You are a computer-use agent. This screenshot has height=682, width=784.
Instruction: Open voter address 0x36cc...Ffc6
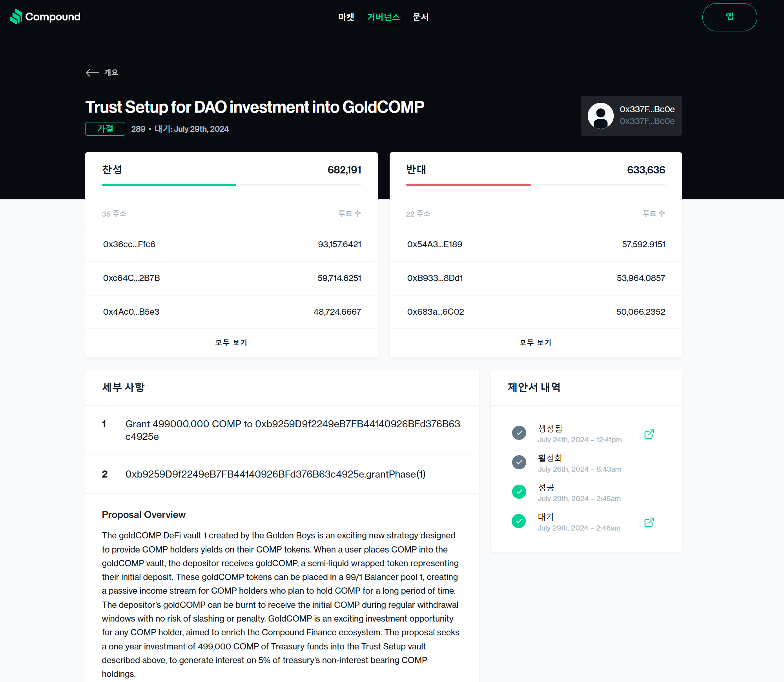129,244
